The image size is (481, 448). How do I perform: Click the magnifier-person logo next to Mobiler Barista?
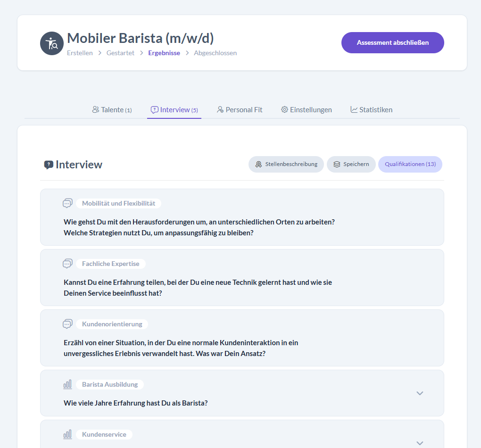[x=52, y=43]
